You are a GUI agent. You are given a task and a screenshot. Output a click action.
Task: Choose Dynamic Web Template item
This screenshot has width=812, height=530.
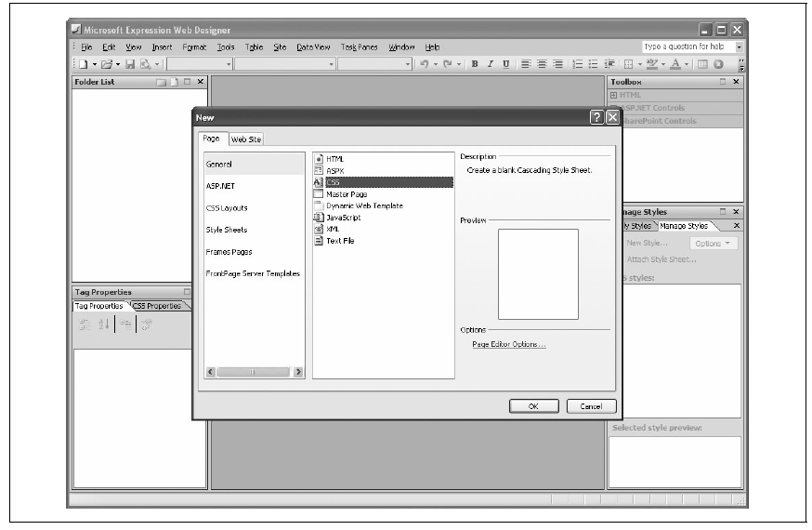click(383, 205)
